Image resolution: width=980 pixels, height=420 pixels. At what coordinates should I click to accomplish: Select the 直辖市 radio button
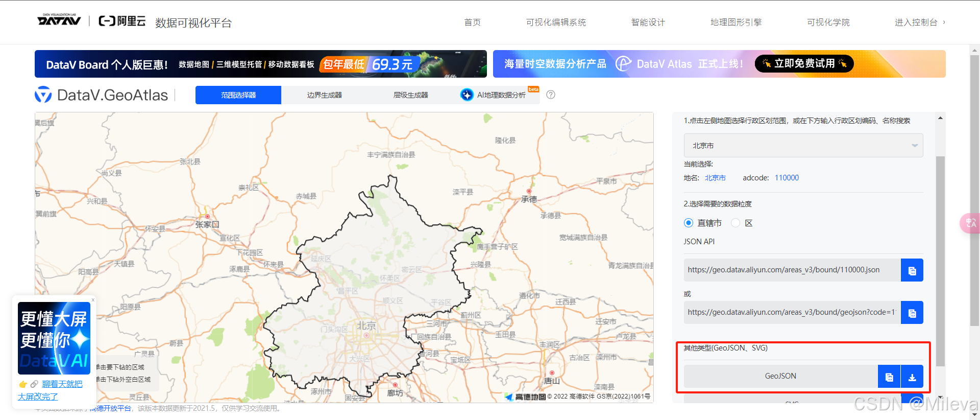pos(689,223)
